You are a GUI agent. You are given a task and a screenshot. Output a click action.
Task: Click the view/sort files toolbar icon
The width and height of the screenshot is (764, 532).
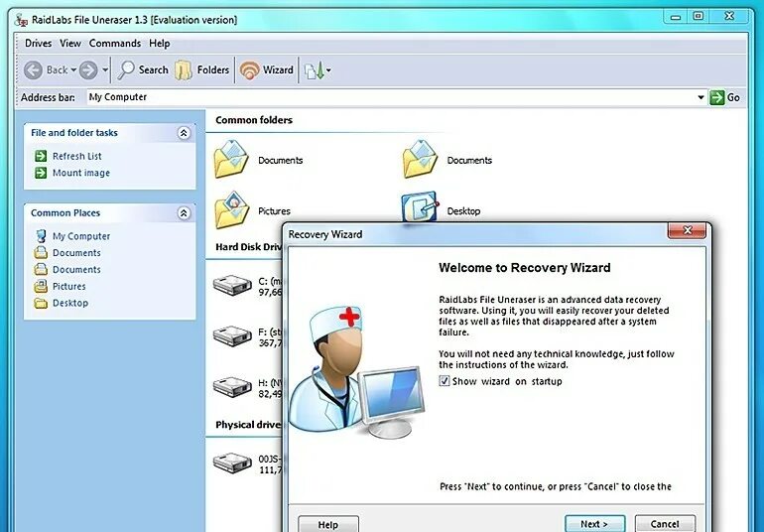315,70
